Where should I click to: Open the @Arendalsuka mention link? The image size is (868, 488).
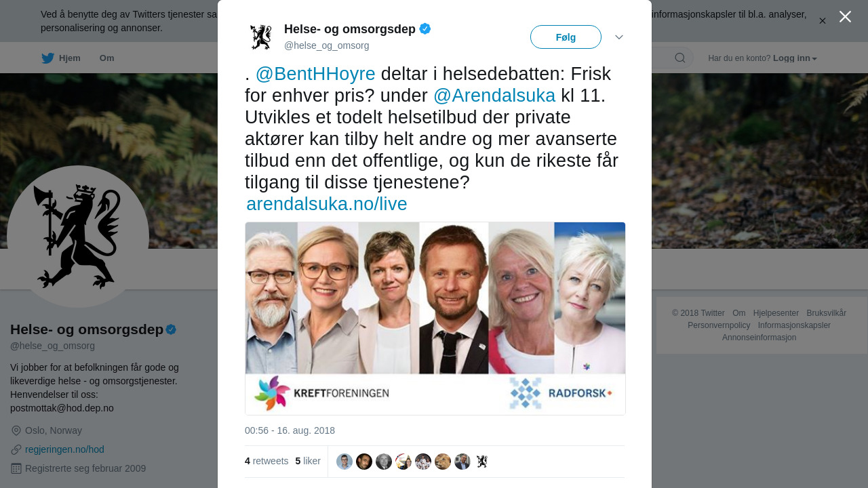pyautogui.click(x=494, y=96)
